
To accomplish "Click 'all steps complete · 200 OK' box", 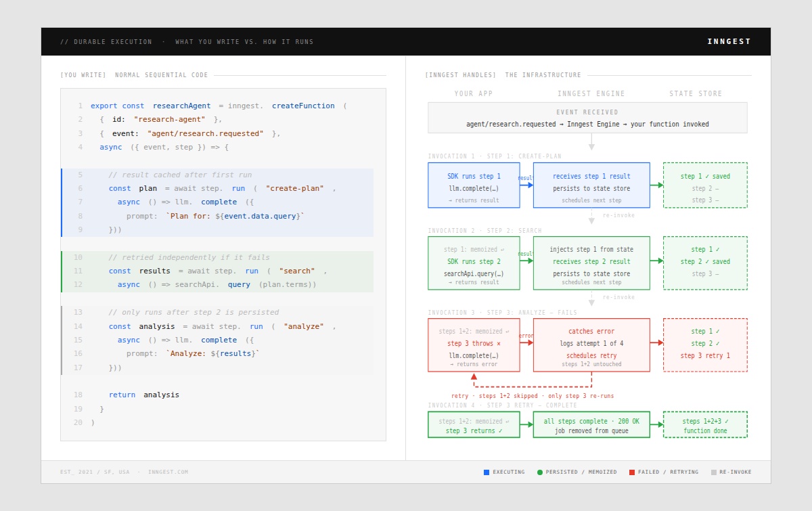I will 591,424.
